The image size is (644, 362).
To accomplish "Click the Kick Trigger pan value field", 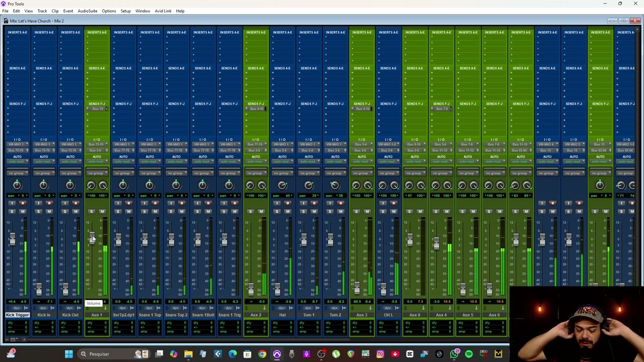I will [17, 196].
